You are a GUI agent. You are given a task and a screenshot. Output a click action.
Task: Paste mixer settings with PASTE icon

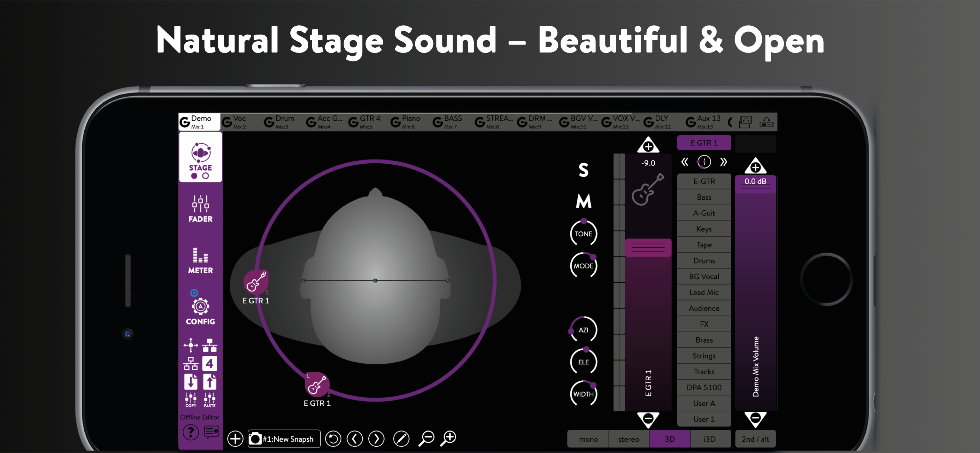[210, 400]
